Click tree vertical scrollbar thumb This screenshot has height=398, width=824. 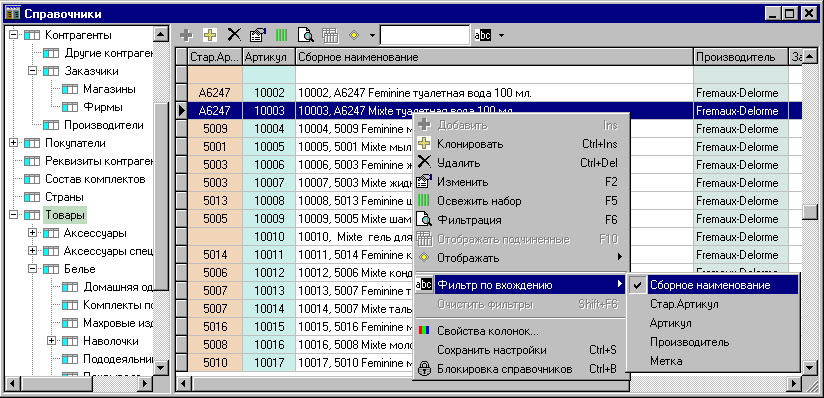(x=161, y=196)
